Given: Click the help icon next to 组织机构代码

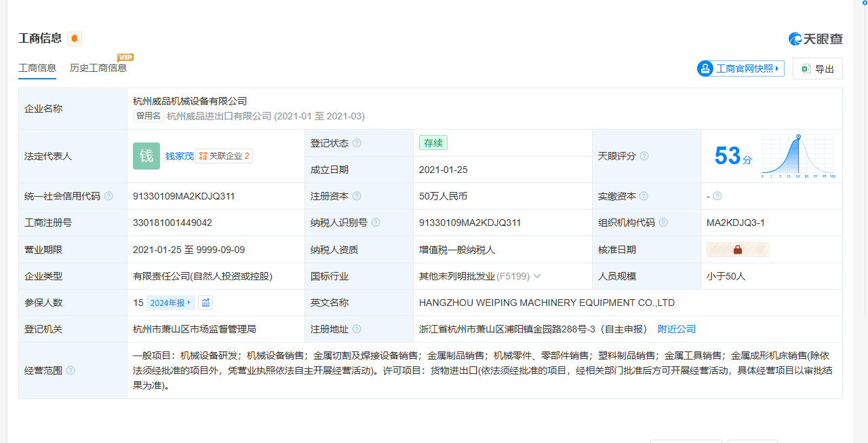Looking at the screenshot, I should 663,223.
